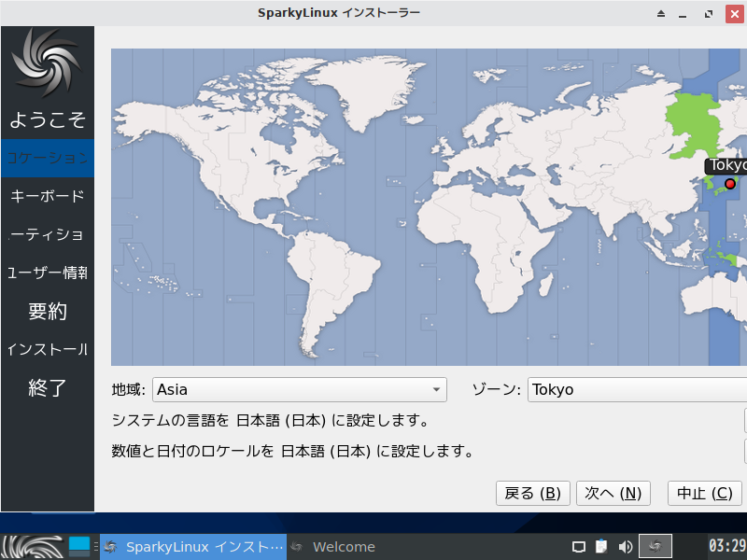Open the Sparky start menu in the taskbar
Image resolution: width=747 pixels, height=560 pixels.
[33, 547]
